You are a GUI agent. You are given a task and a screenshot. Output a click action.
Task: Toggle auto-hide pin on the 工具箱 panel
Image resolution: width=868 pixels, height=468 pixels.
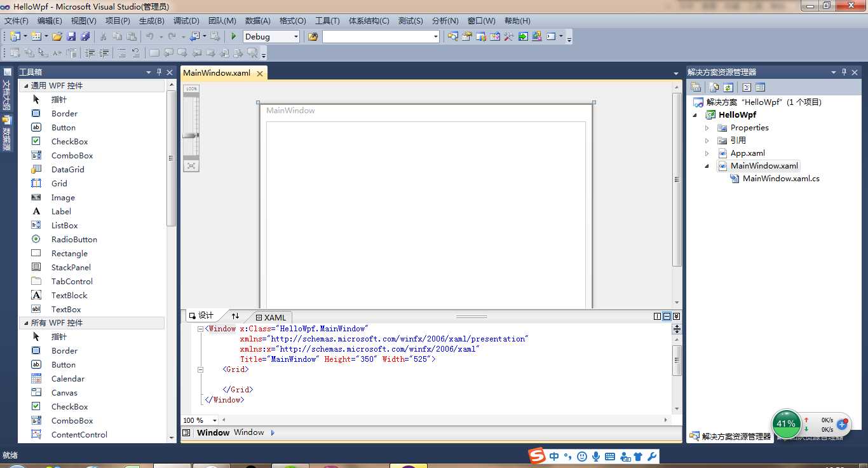[x=159, y=72]
